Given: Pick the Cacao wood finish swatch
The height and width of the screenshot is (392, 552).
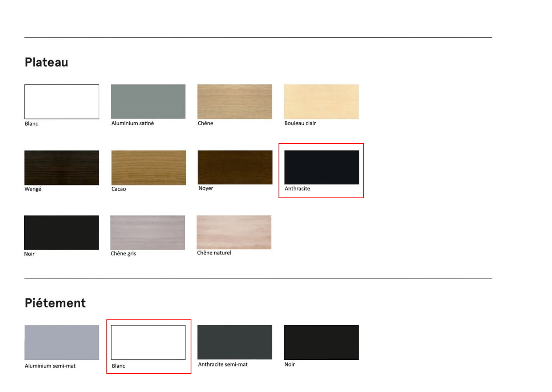Looking at the screenshot, I should pos(149,168).
